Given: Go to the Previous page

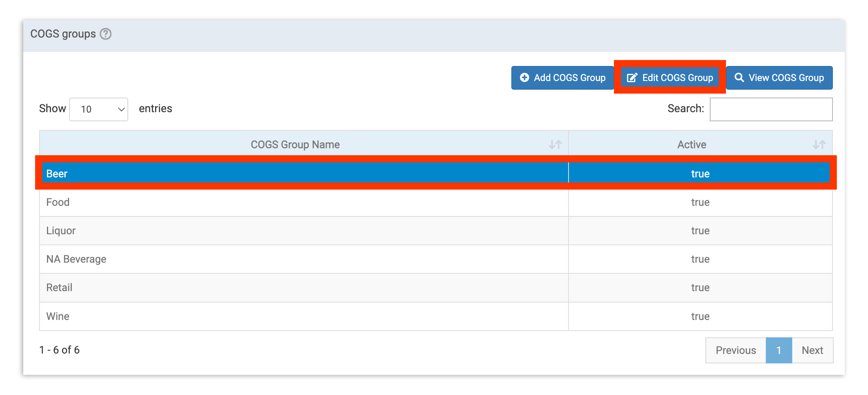Looking at the screenshot, I should 735,350.
